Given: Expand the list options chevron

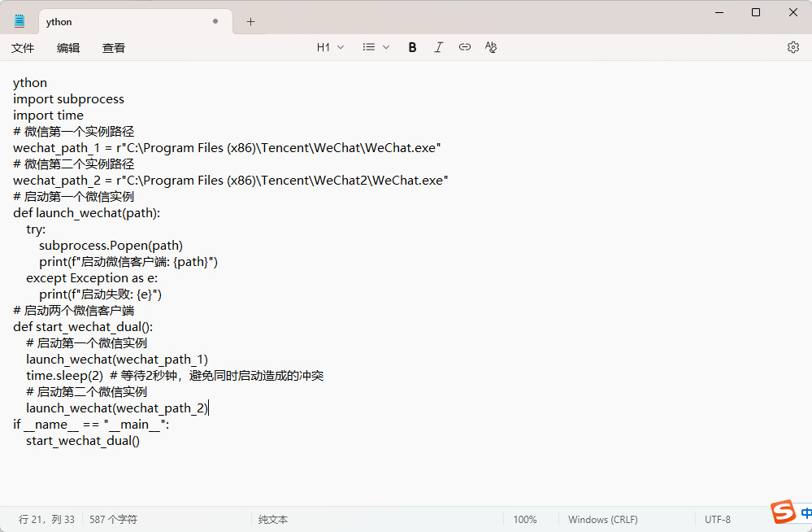Looking at the screenshot, I should (386, 47).
